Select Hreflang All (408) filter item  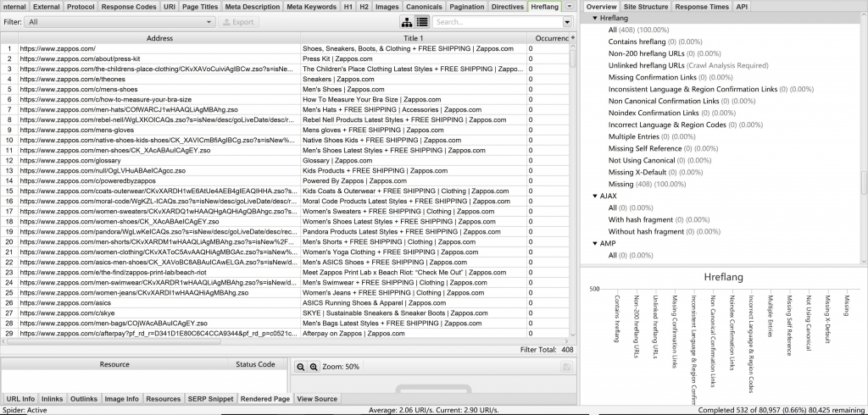pos(638,30)
